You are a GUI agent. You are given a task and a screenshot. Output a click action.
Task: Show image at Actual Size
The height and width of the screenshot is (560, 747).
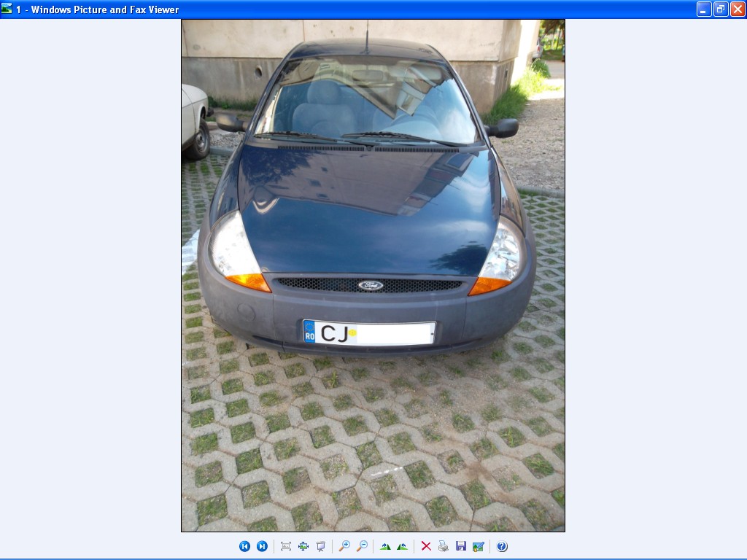[303, 546]
